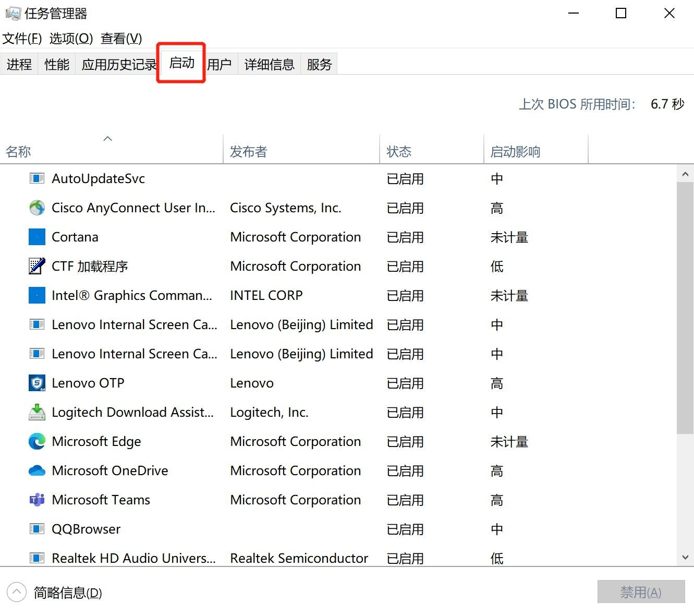
Task: Click publisher Logitech, Inc.
Action: tap(269, 412)
